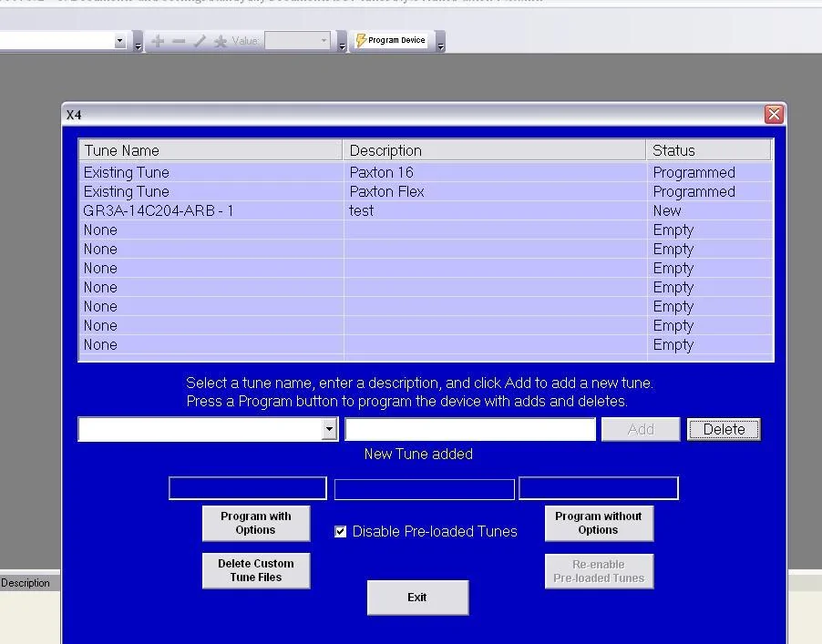Click Program without Options button

click(x=599, y=523)
